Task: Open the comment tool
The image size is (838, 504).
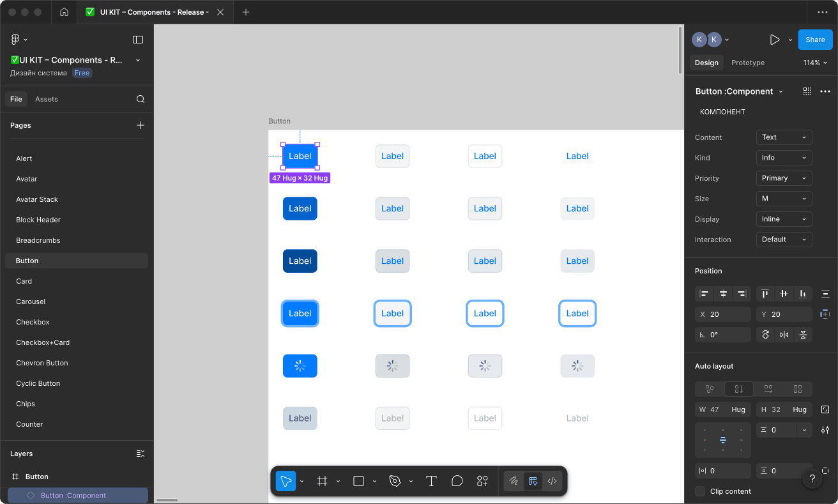Action: [x=457, y=481]
